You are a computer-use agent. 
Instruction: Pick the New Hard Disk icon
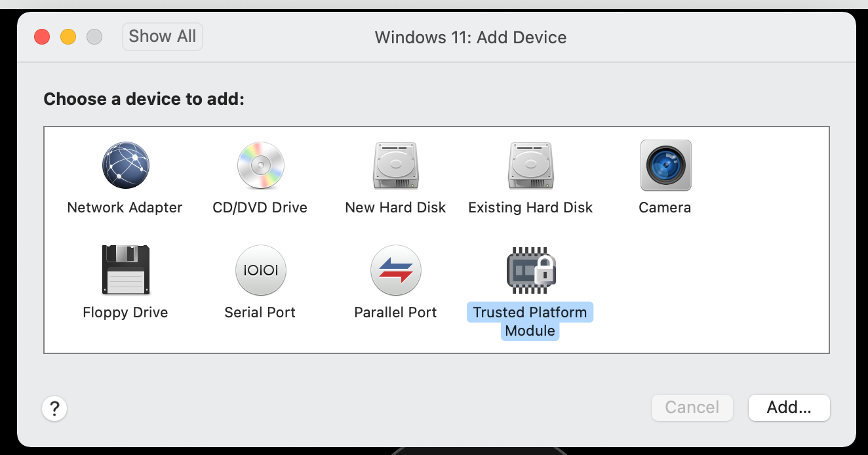[x=395, y=165]
